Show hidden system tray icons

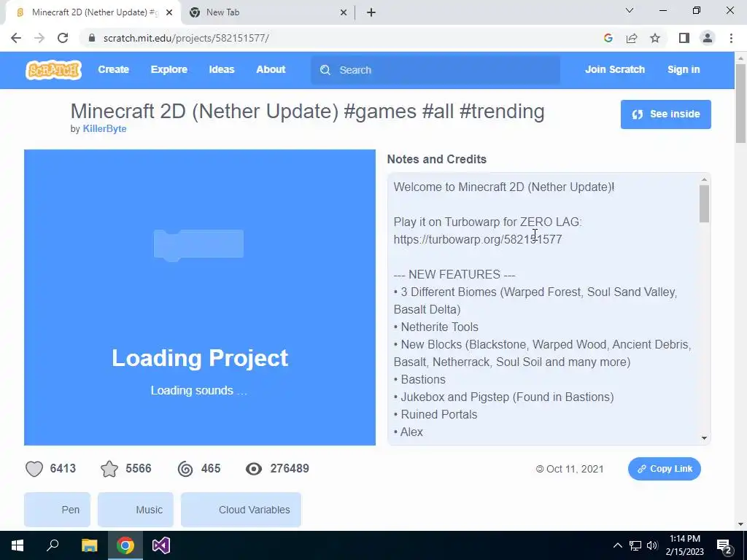pyautogui.click(x=617, y=545)
